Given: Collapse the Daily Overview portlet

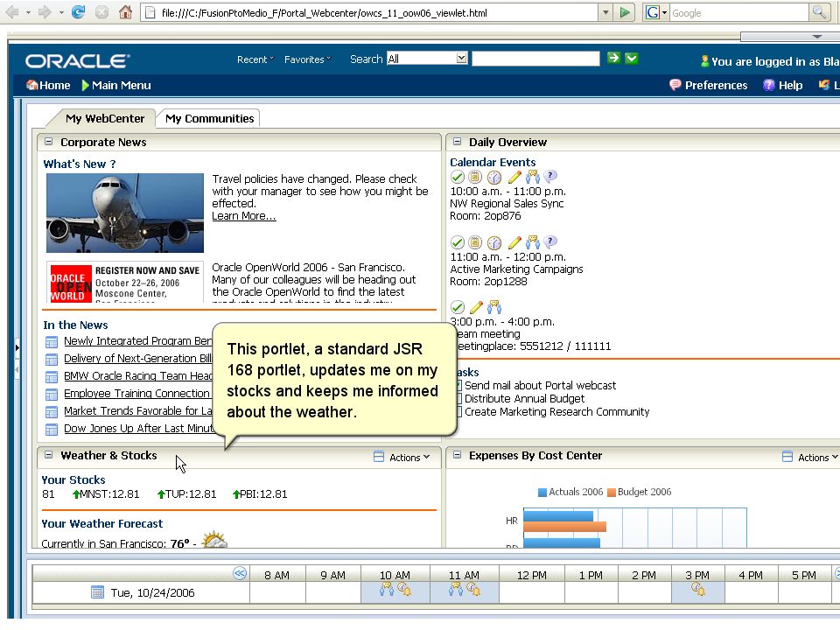Looking at the screenshot, I should coord(457,142).
